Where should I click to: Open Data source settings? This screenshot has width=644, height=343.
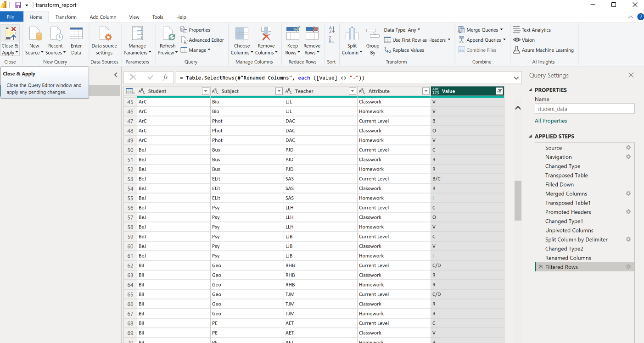point(104,41)
